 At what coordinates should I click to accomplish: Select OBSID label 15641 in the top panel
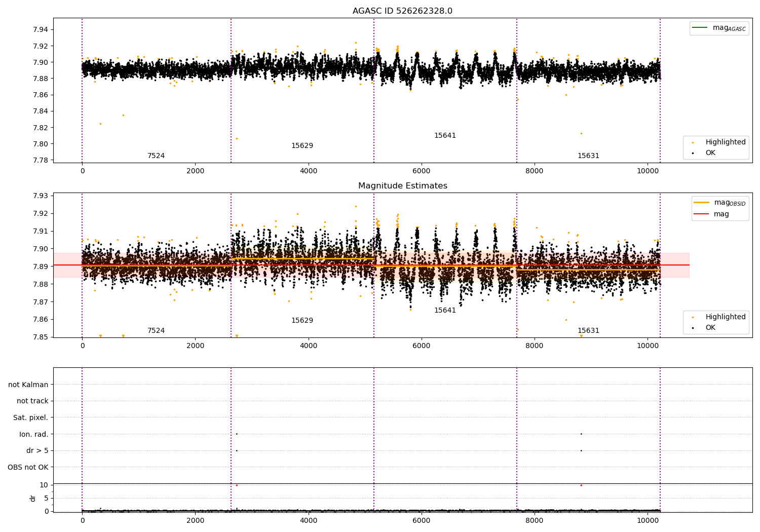[445, 135]
